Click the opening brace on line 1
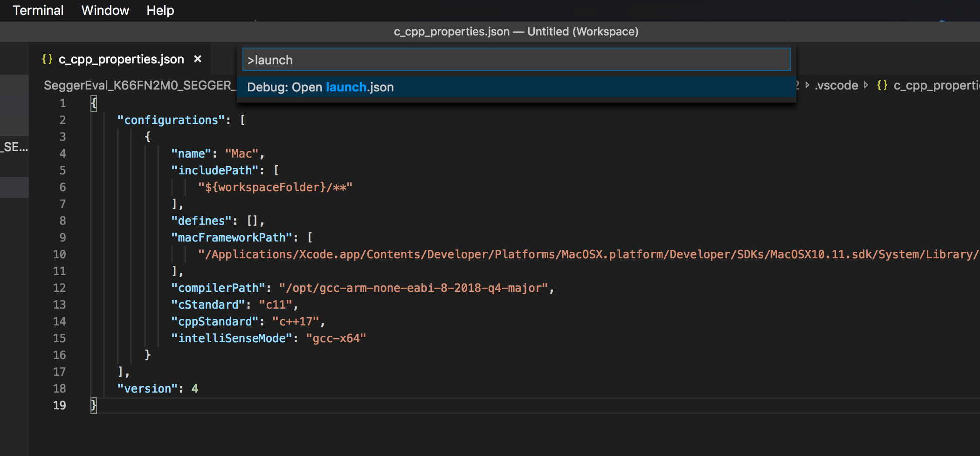The image size is (980, 456). point(94,103)
